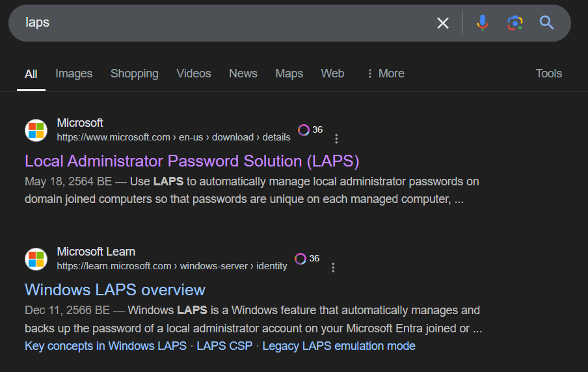Click the score ring icon beside microsoft.com URL
This screenshot has width=588, height=372.
pyautogui.click(x=303, y=130)
